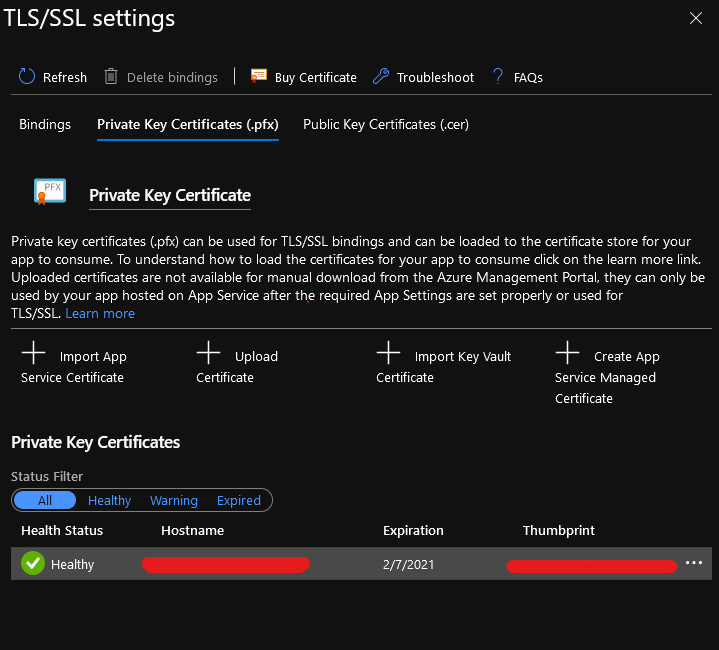Click the green Healthy checkmark icon
The height and width of the screenshot is (650, 719).
point(33,563)
